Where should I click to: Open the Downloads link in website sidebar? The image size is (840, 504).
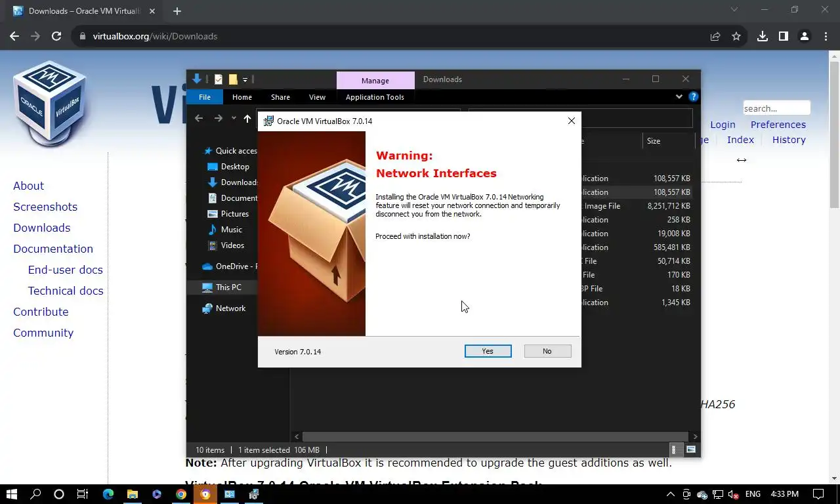pyautogui.click(x=42, y=228)
